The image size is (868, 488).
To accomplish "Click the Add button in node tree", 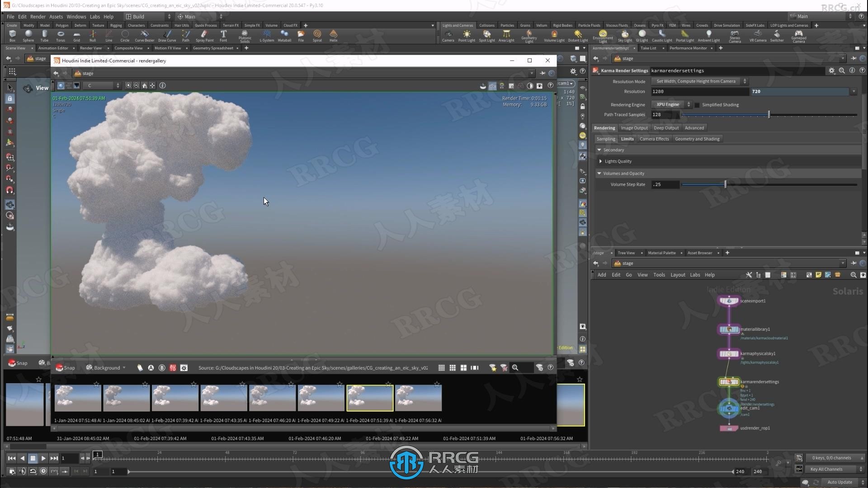I will [602, 275].
